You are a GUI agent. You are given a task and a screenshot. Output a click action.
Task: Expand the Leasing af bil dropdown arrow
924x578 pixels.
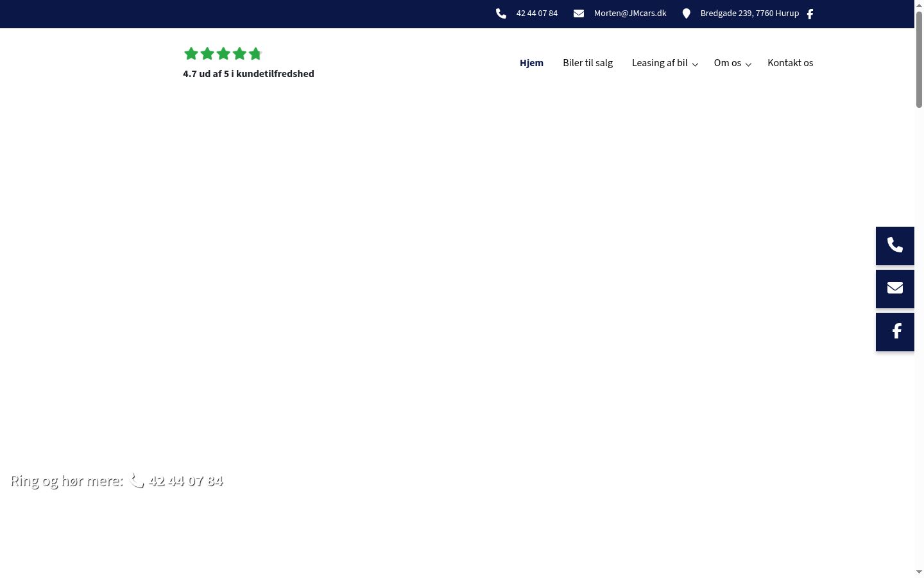click(695, 64)
